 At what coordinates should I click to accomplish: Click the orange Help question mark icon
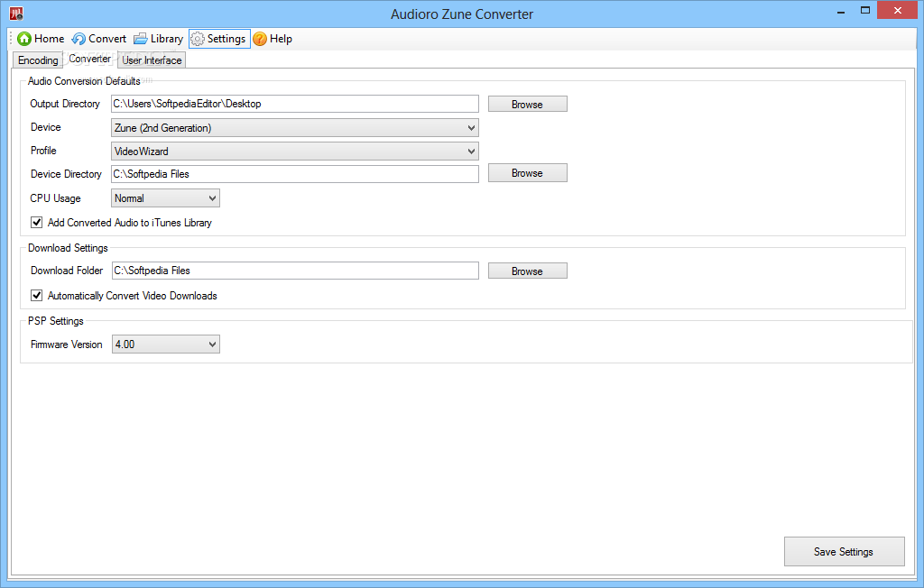pyautogui.click(x=260, y=39)
